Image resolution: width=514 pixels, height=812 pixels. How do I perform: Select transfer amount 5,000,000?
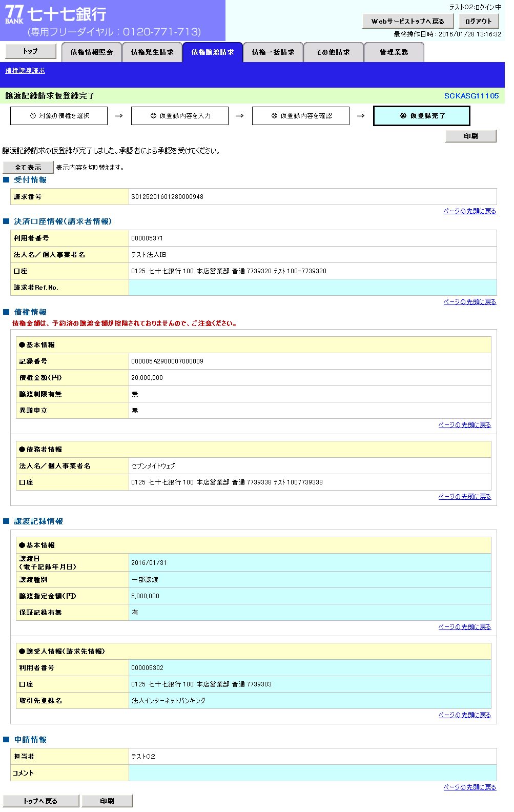tap(145, 596)
